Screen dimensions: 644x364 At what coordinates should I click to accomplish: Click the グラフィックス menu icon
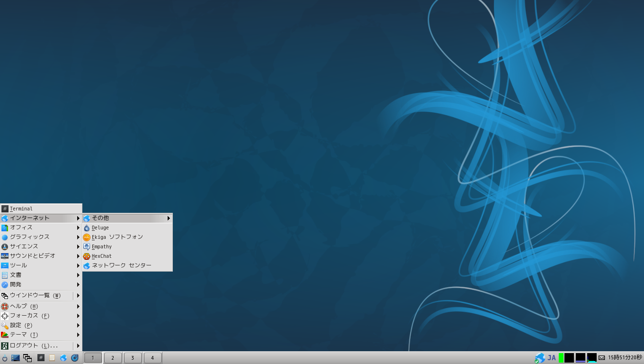coord(5,237)
